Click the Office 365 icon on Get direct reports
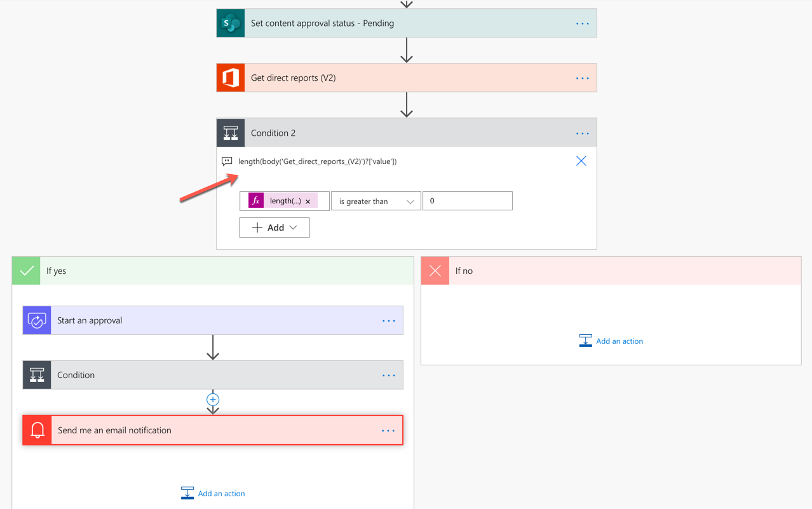 click(x=229, y=78)
